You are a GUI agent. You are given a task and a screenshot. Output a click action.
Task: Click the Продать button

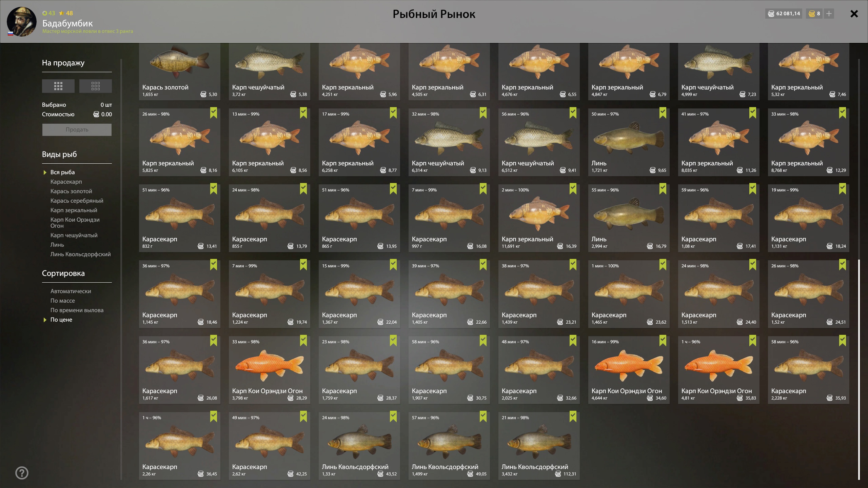(77, 130)
